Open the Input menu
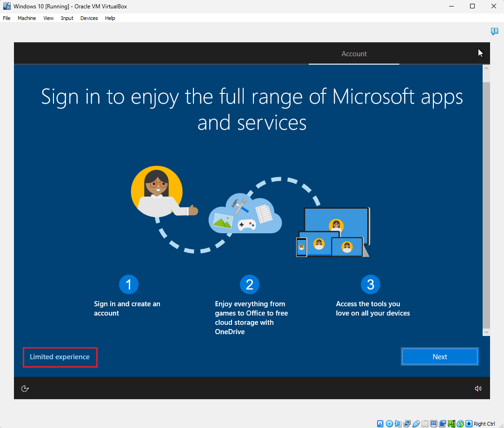 (x=67, y=18)
